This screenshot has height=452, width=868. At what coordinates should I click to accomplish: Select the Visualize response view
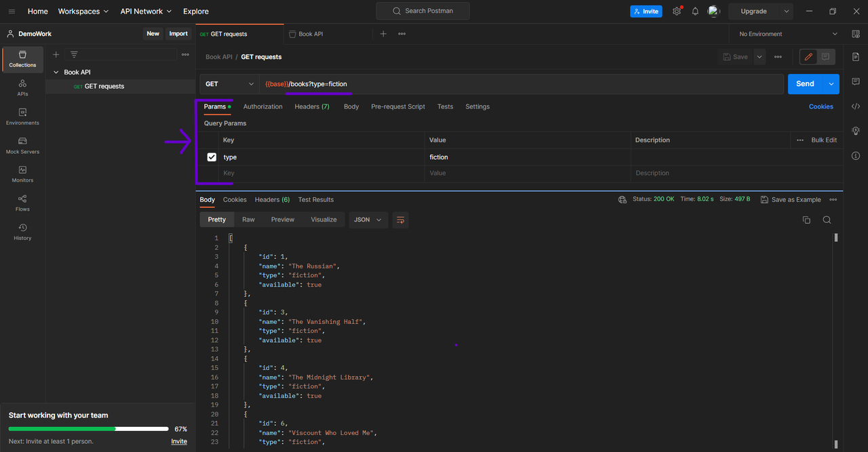pyautogui.click(x=324, y=220)
